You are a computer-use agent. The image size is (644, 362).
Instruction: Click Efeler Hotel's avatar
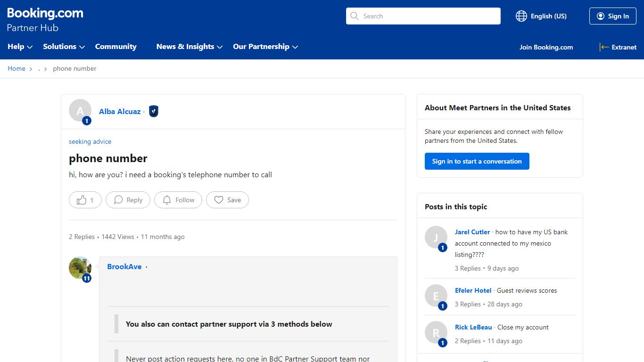pyautogui.click(x=436, y=296)
